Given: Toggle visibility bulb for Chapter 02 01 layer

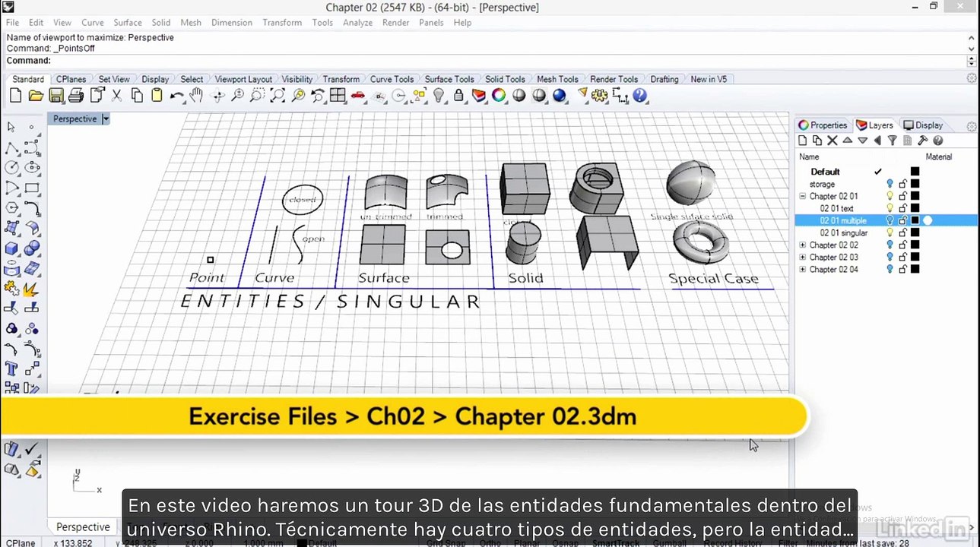Looking at the screenshot, I should pyautogui.click(x=890, y=196).
